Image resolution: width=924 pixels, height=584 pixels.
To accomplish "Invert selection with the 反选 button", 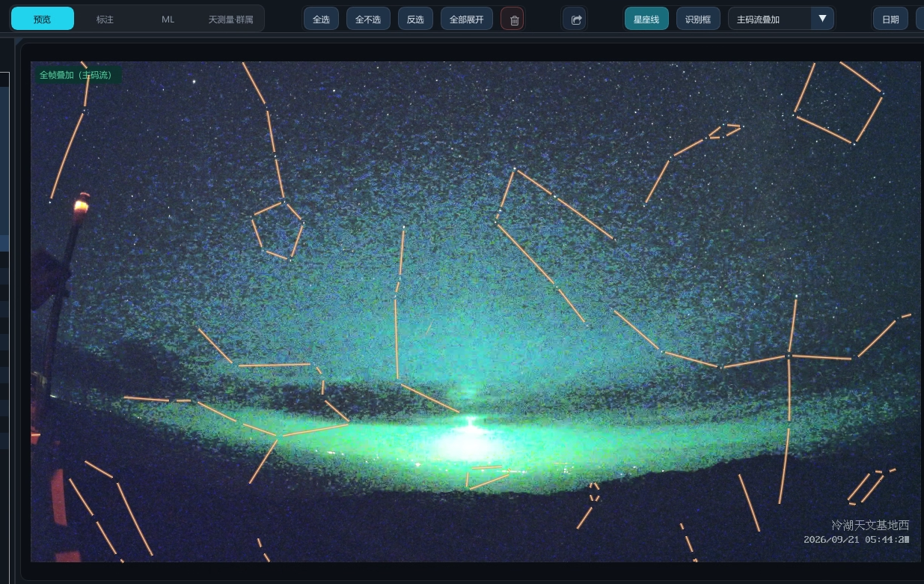I will tap(415, 19).
